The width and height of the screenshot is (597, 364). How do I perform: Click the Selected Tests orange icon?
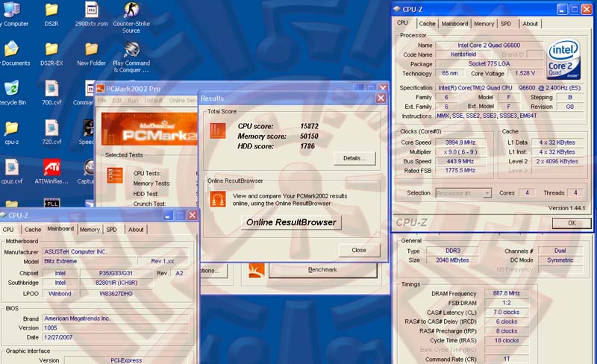[115, 175]
